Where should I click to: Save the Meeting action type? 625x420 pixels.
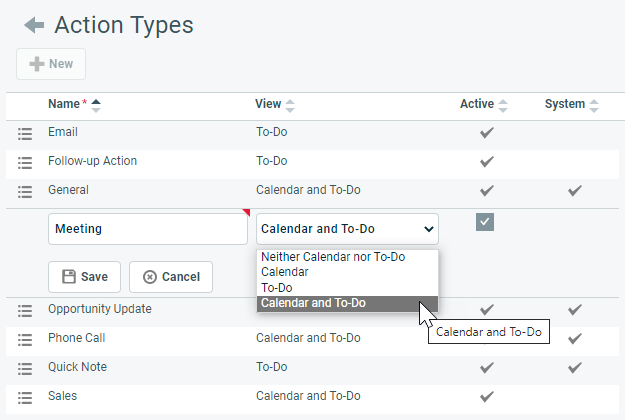coord(85,277)
